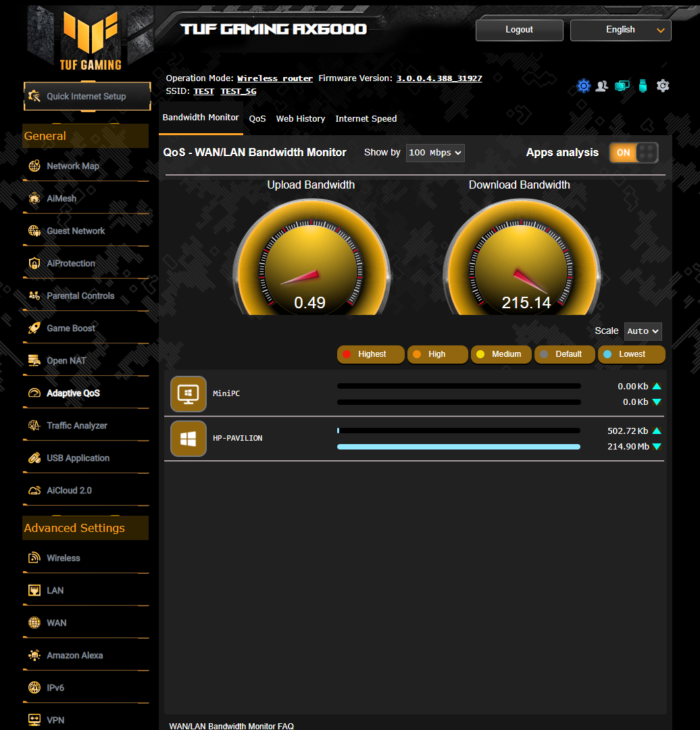Select the High priority orange tag

(438, 354)
